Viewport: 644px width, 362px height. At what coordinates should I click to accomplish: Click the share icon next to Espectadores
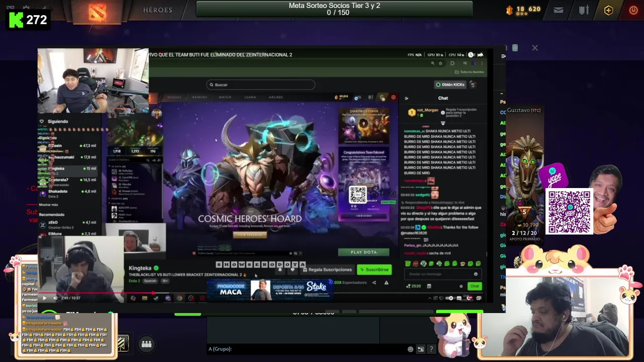(x=374, y=283)
